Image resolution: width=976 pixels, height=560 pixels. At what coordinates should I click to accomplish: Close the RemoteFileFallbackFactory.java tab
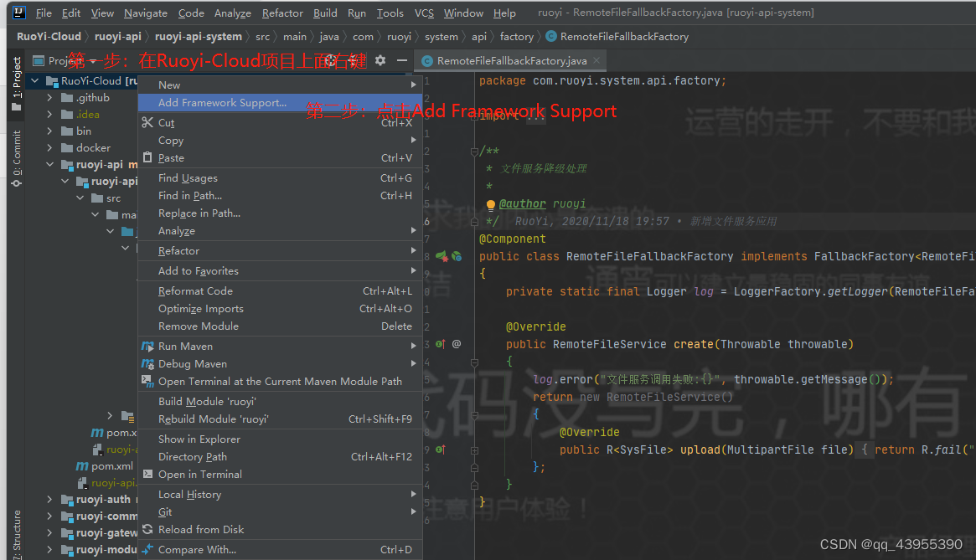(596, 60)
